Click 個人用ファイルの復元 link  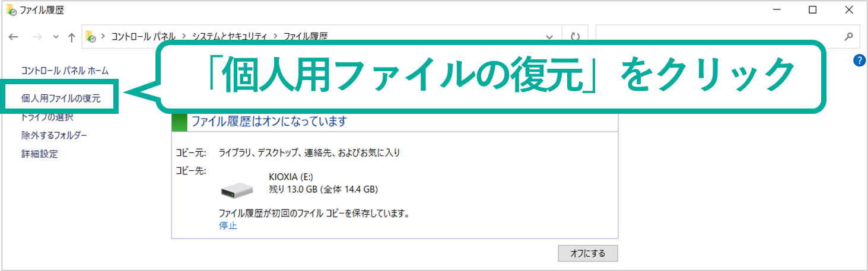[x=61, y=98]
